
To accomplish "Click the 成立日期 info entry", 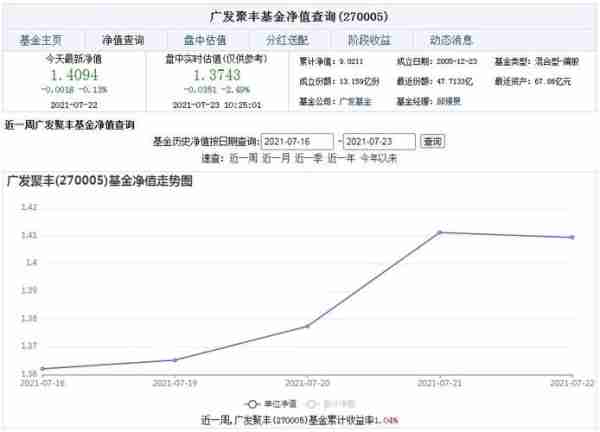I will pos(437,62).
